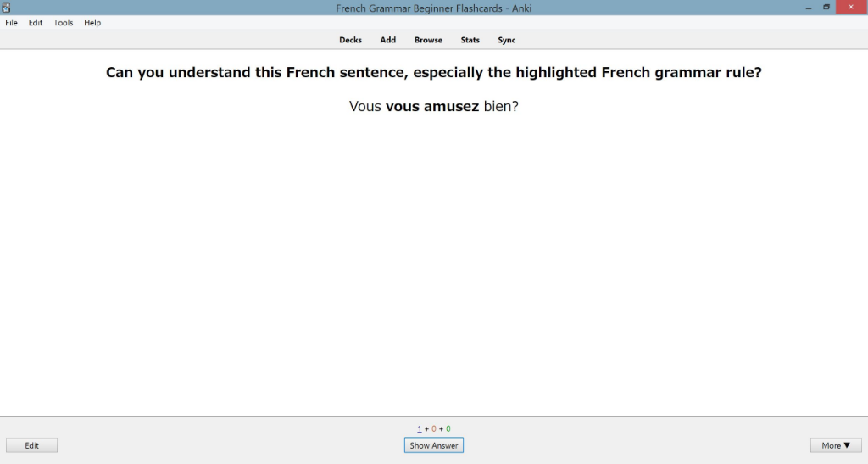This screenshot has width=868, height=464.
Task: Open the Edit menu
Action: (36, 23)
